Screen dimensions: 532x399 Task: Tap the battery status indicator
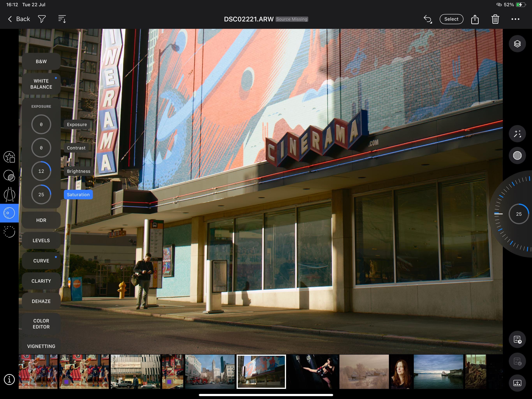click(x=521, y=4)
